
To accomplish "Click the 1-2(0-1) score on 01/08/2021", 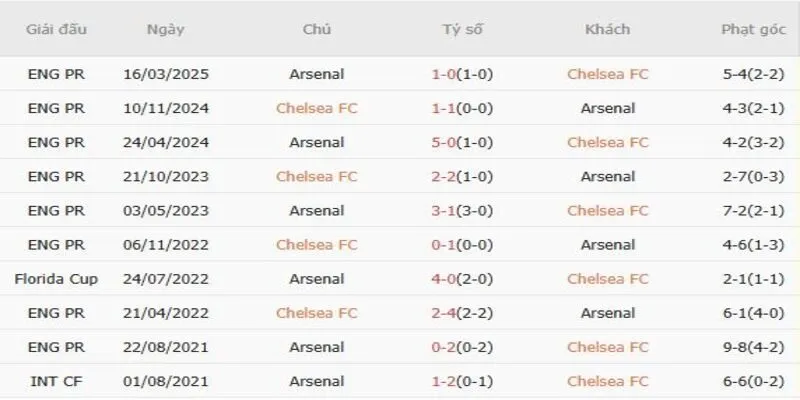I will 461,380.
